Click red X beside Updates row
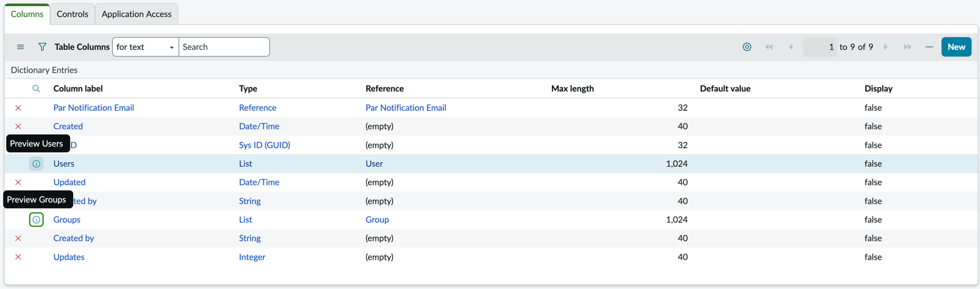Viewport: 980px width, 289px height. tap(18, 257)
